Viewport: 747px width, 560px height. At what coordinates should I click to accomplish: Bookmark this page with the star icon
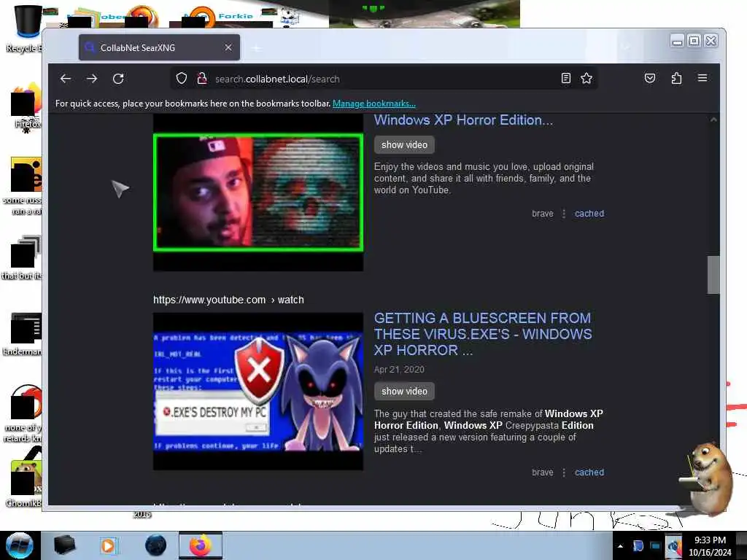pyautogui.click(x=587, y=78)
